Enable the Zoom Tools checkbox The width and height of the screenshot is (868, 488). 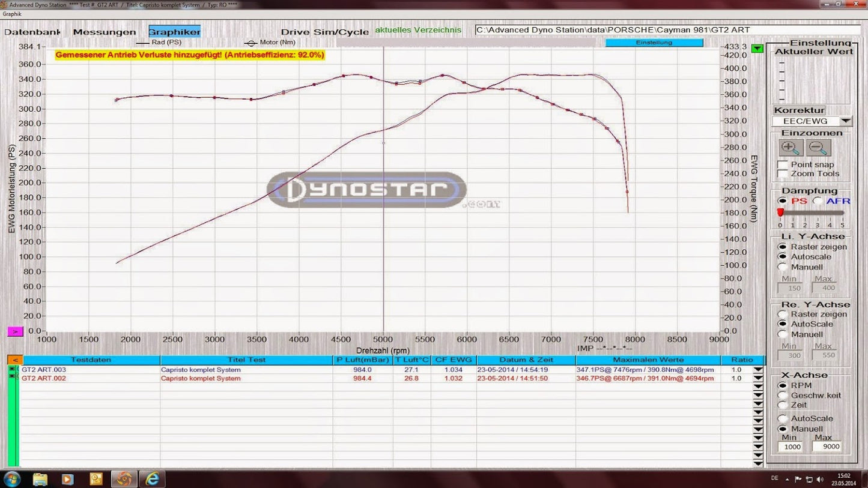tap(783, 174)
